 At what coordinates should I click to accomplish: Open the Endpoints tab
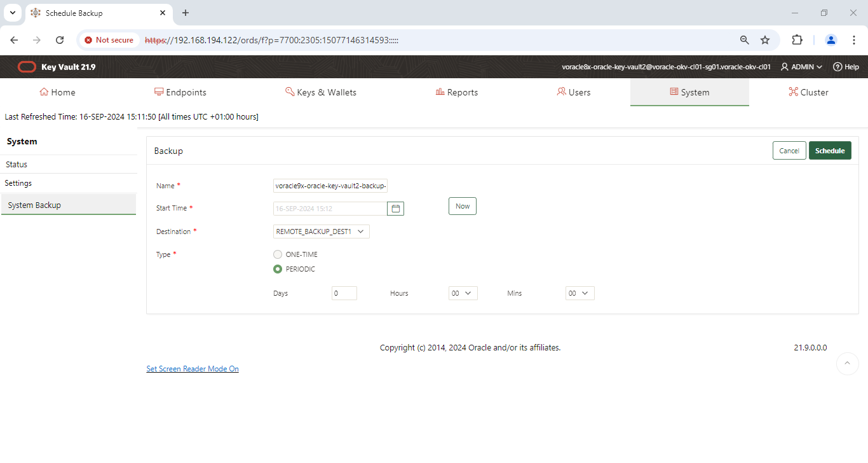pyautogui.click(x=180, y=92)
